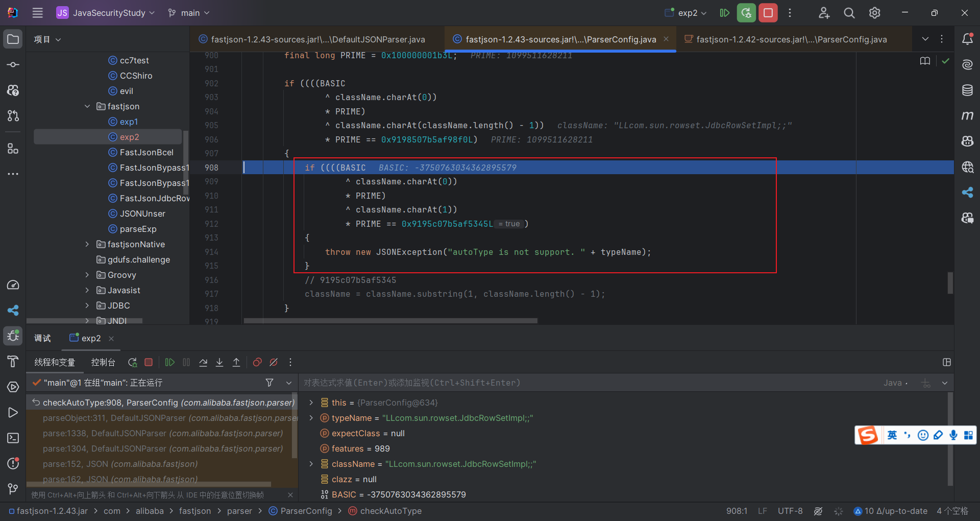Click Step Into in debug toolbar
Image resolution: width=980 pixels, height=521 pixels.
pos(219,362)
